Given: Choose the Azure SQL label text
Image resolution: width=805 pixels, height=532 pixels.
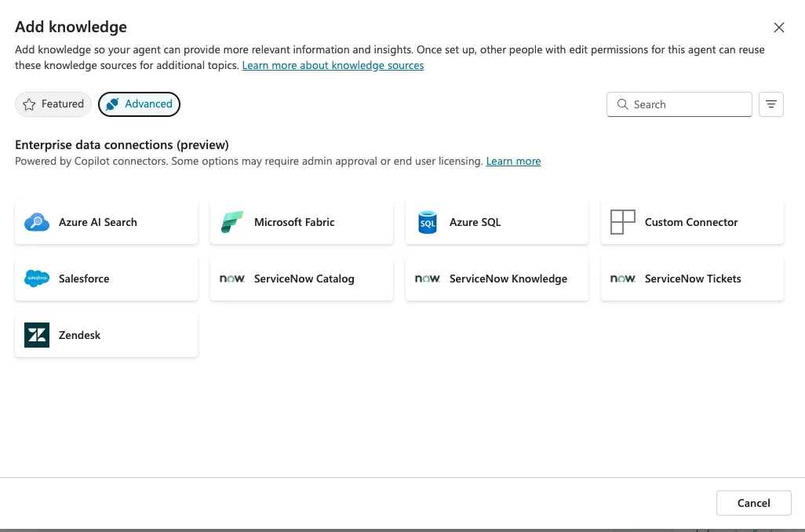Looking at the screenshot, I should pyautogui.click(x=475, y=222).
